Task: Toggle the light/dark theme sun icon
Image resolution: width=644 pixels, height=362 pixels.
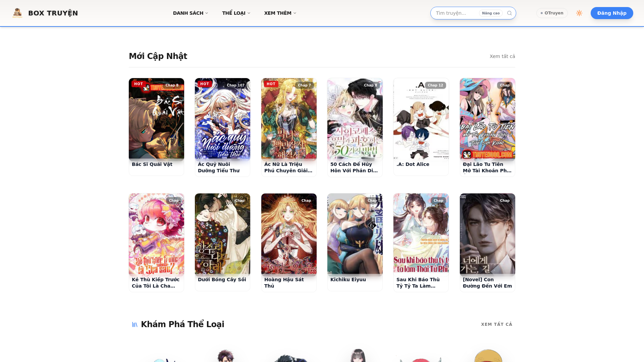Action: pyautogui.click(x=579, y=13)
